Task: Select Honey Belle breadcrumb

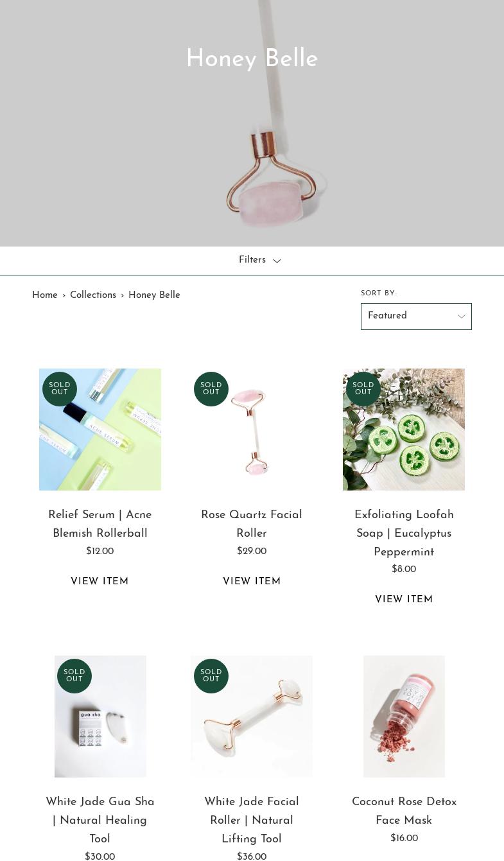Action: (x=154, y=295)
